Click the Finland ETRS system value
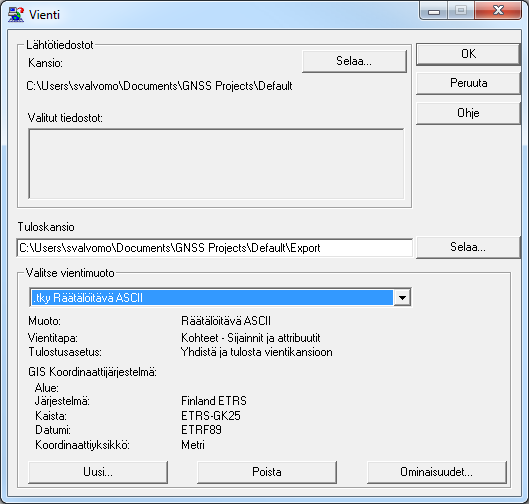This screenshot has width=529, height=504. point(214,401)
